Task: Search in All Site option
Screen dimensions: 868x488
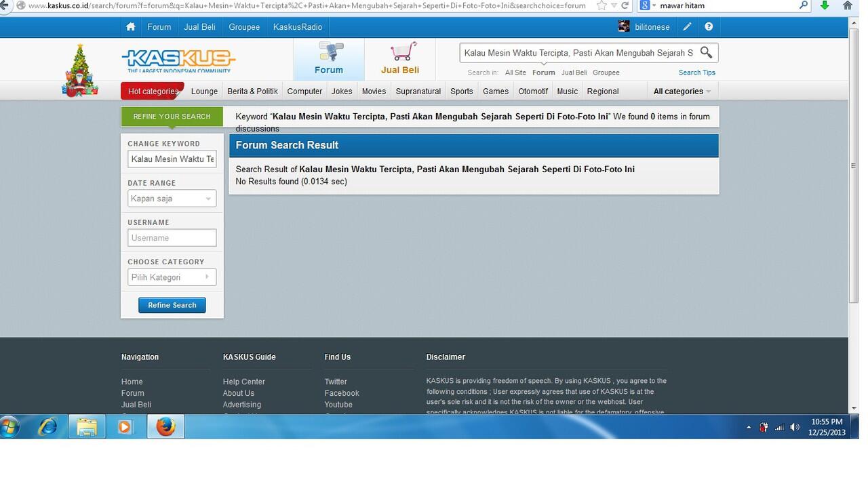Action: pyautogui.click(x=515, y=73)
